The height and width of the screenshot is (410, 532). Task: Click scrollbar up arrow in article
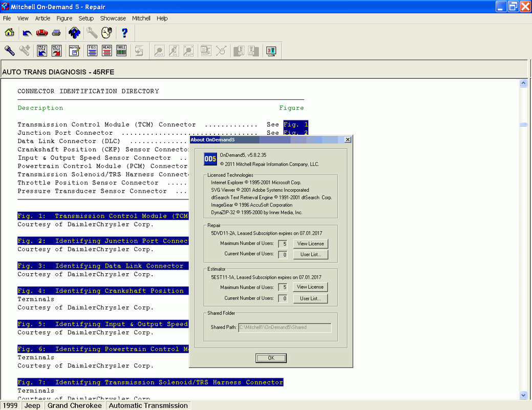pyautogui.click(x=523, y=83)
